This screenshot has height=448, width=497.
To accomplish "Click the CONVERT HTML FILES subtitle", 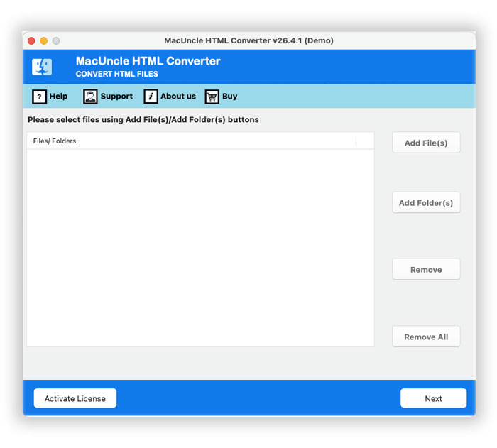I will pos(116,74).
